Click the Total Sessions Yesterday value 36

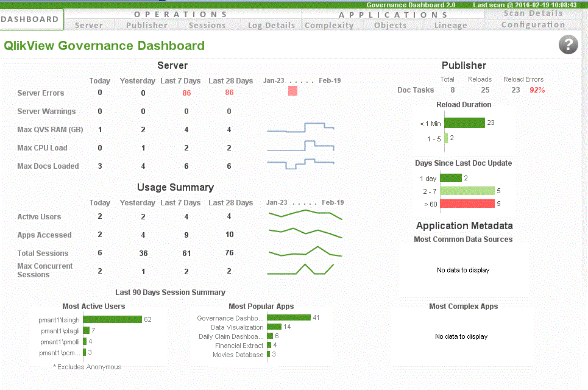[143, 253]
